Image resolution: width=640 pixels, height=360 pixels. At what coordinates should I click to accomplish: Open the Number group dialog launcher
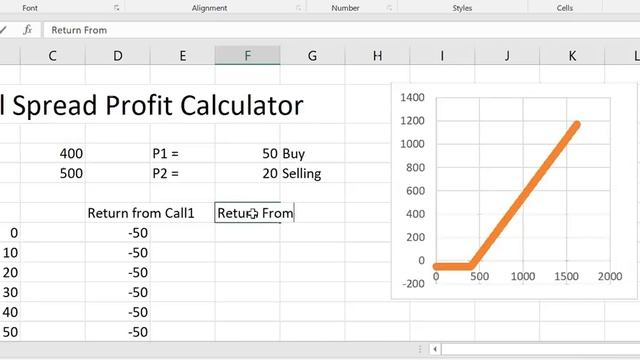click(x=389, y=8)
